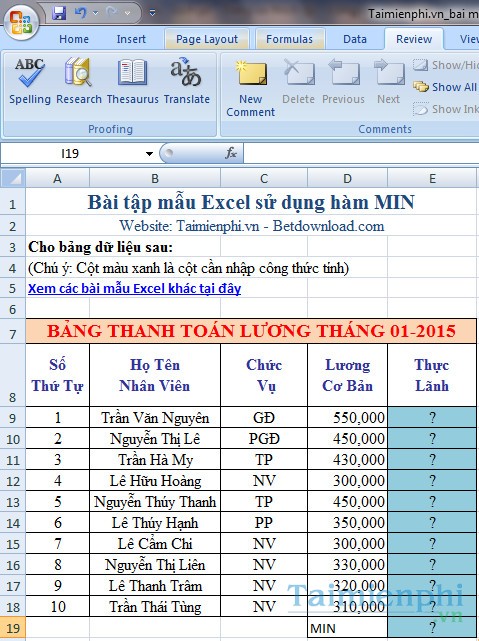Open the 'Xem các bài mẫu Excel khác' link

click(x=134, y=288)
